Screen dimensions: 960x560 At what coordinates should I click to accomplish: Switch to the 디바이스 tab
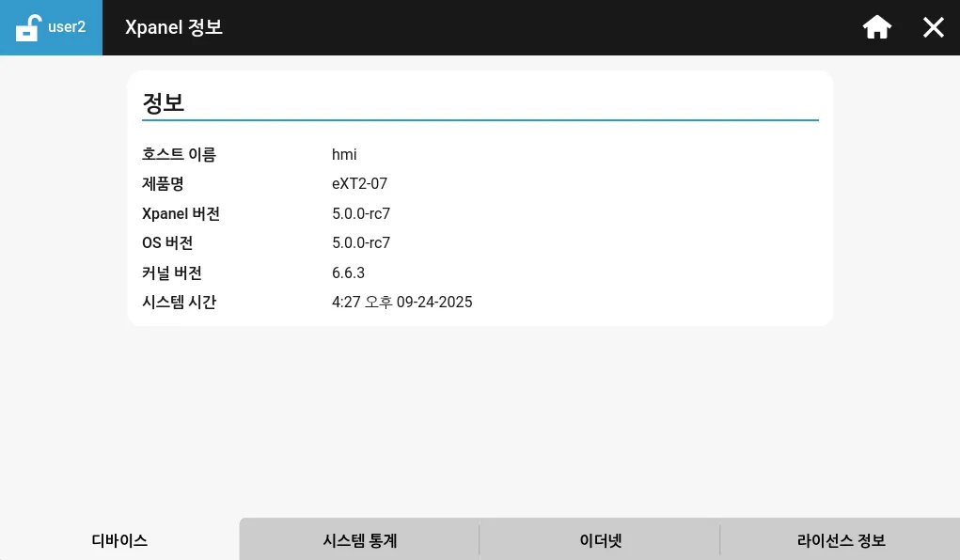pos(119,540)
